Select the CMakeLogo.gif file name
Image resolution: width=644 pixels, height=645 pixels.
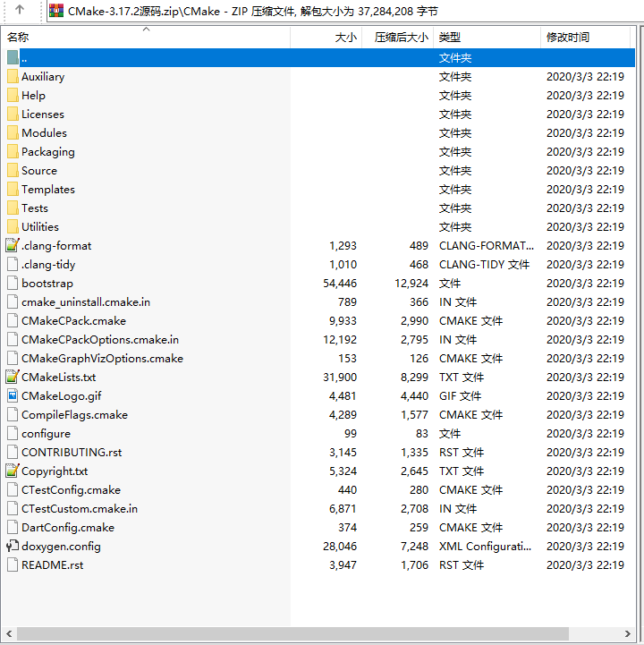pos(62,395)
